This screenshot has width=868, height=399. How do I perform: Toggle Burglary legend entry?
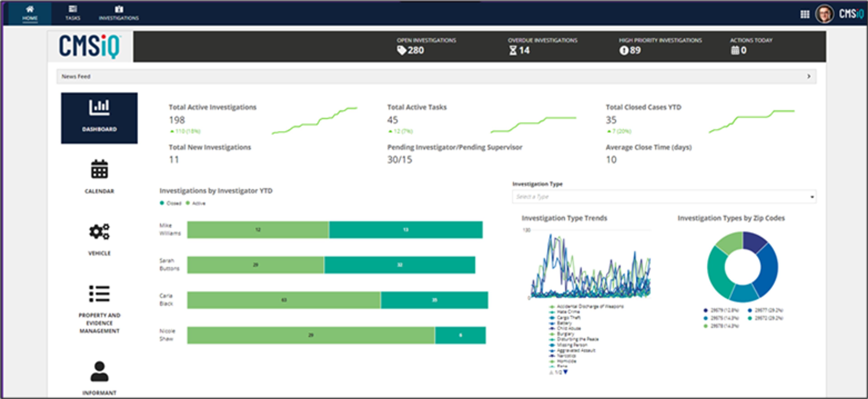coord(561,334)
